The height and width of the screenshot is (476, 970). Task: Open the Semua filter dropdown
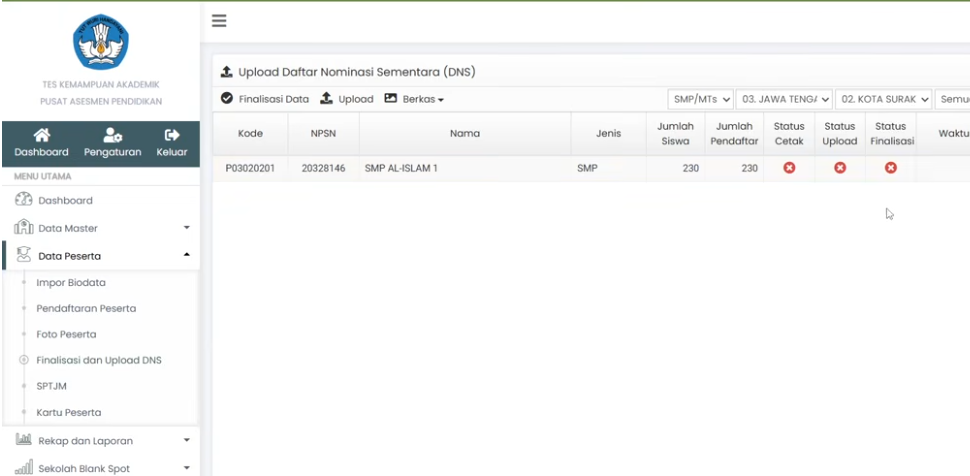[x=952, y=99]
